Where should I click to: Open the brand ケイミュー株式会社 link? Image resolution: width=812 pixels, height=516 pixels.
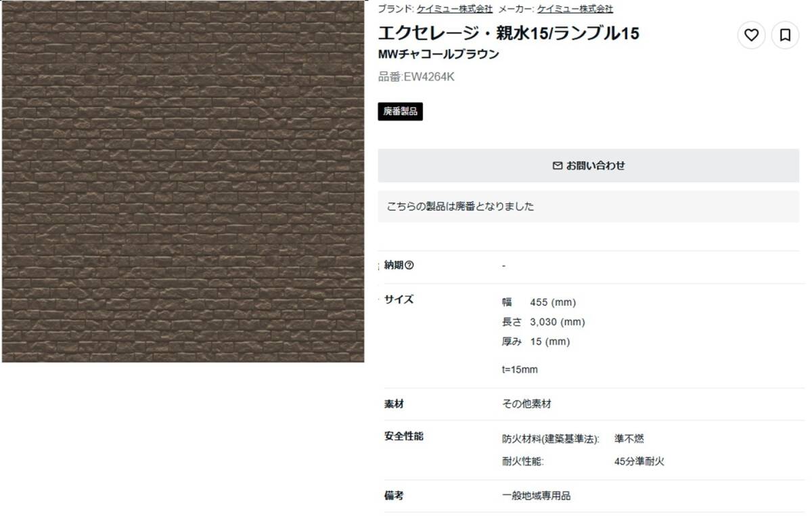[x=455, y=9]
